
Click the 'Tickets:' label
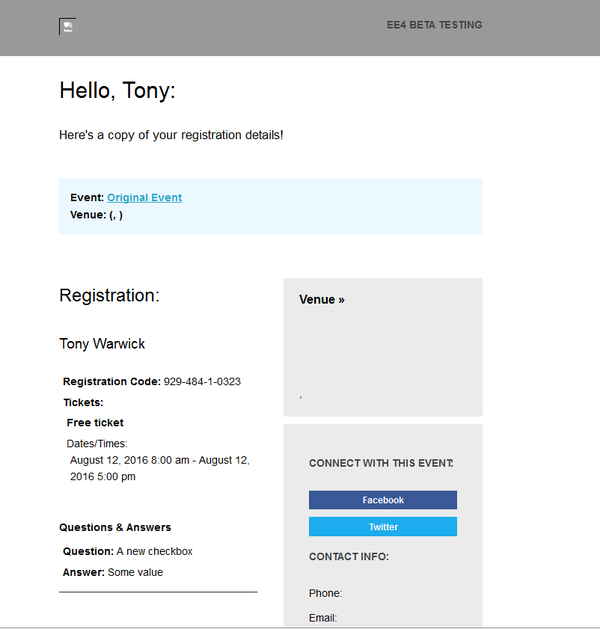click(83, 402)
